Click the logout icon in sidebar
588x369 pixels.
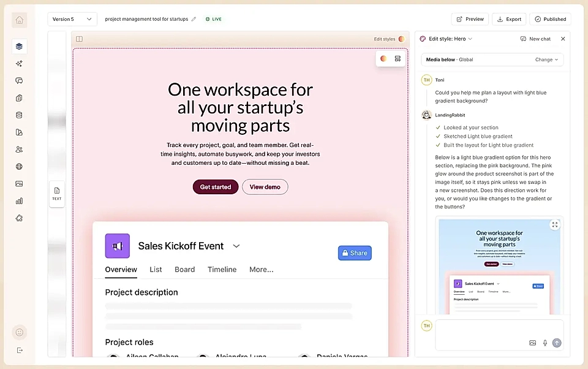point(20,350)
